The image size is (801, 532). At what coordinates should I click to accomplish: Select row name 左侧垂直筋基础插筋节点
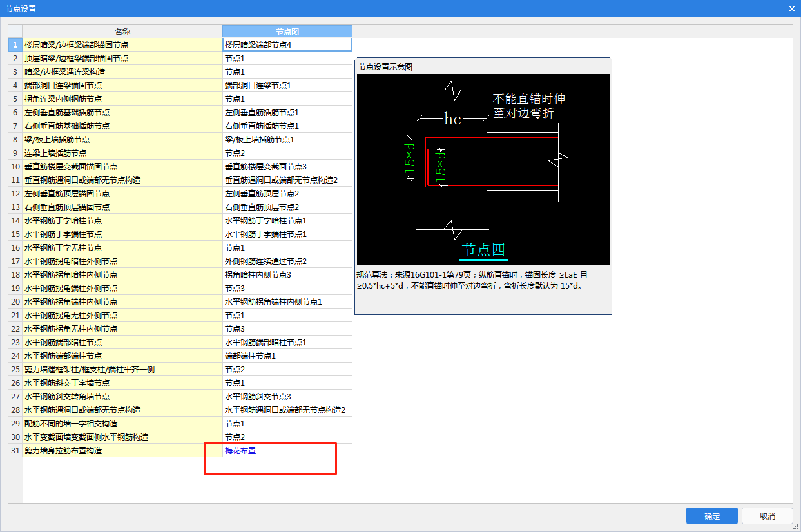[x=122, y=113]
